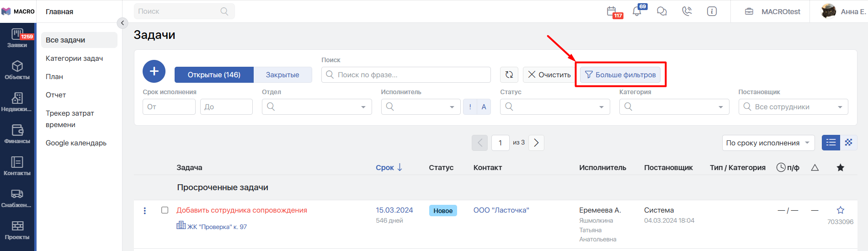This screenshot has width=868, height=251.
Task: Open the 'По сроку исполнения' sort dropdown
Action: (x=768, y=143)
